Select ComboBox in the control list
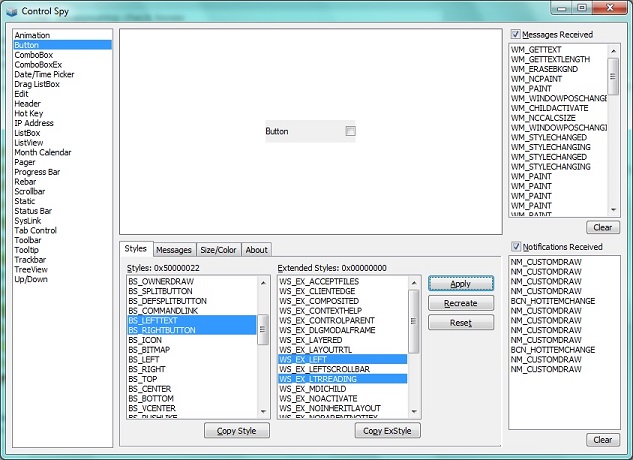633x460 pixels. (35, 55)
